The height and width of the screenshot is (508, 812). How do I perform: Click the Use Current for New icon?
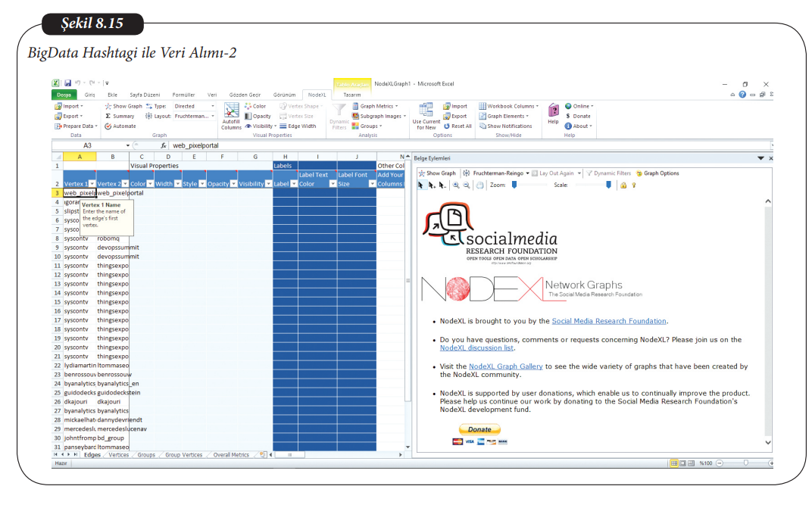tap(426, 114)
